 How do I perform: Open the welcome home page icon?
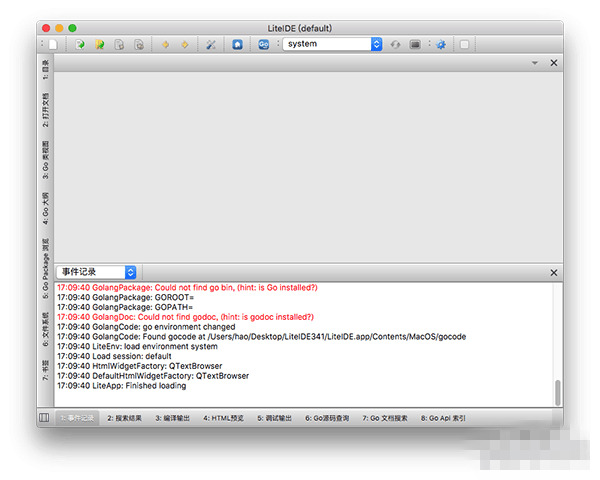[238, 44]
